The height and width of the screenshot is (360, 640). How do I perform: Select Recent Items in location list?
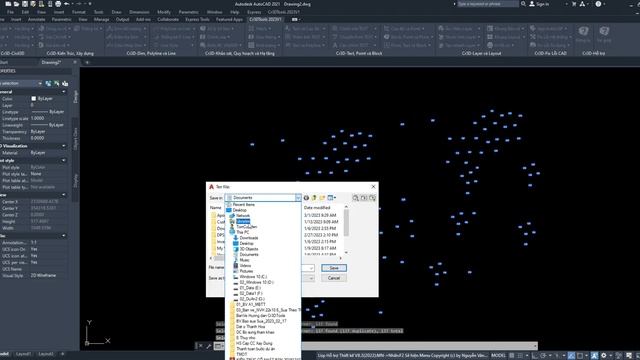(244, 204)
